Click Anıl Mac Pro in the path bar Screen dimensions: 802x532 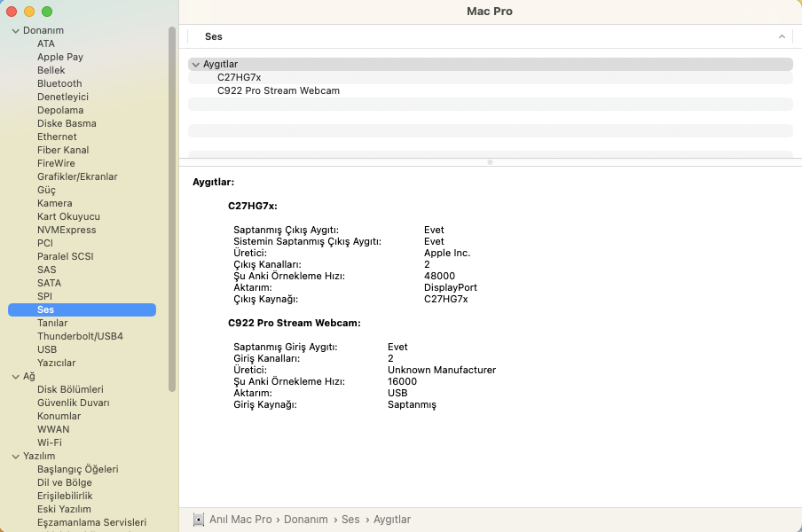click(x=240, y=520)
